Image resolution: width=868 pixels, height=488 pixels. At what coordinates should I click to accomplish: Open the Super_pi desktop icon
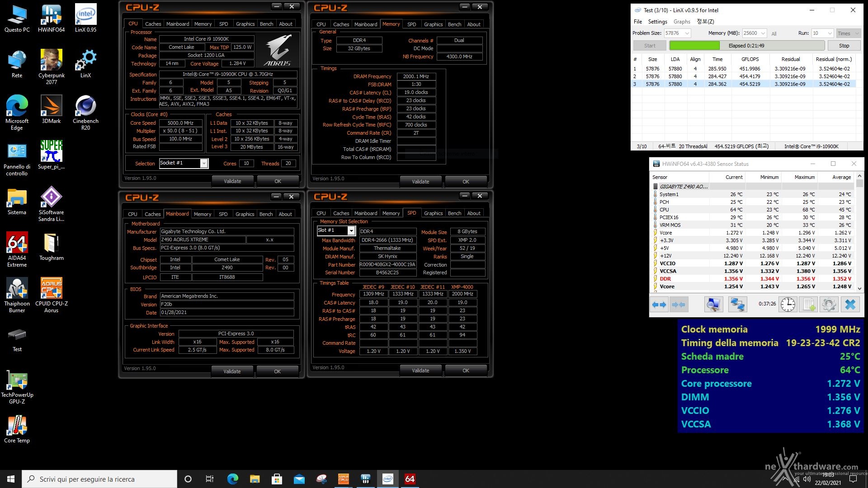(x=51, y=155)
